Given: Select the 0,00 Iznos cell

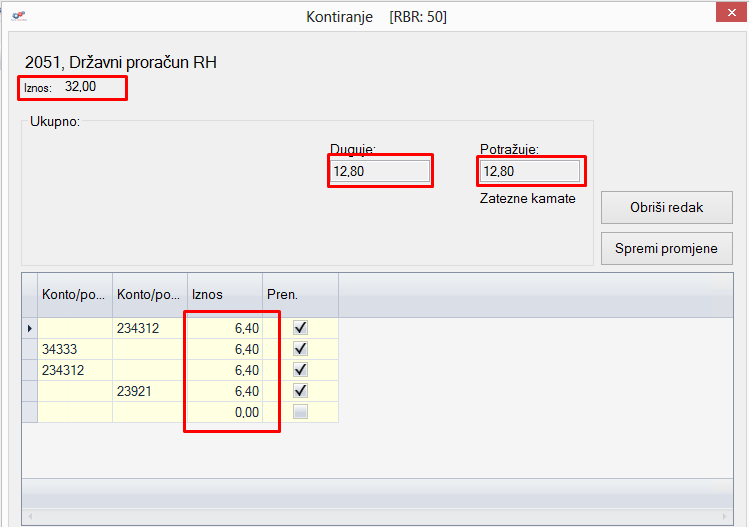Looking at the screenshot, I should [x=224, y=412].
